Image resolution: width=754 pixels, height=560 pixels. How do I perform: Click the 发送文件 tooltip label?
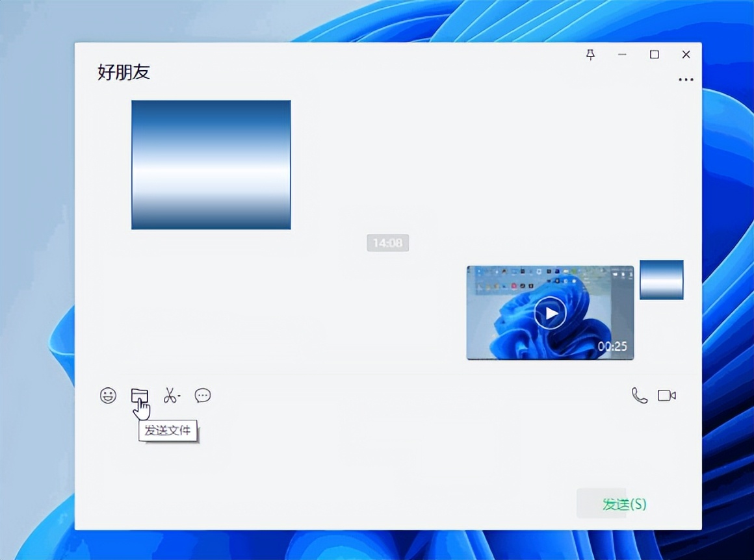point(168,430)
